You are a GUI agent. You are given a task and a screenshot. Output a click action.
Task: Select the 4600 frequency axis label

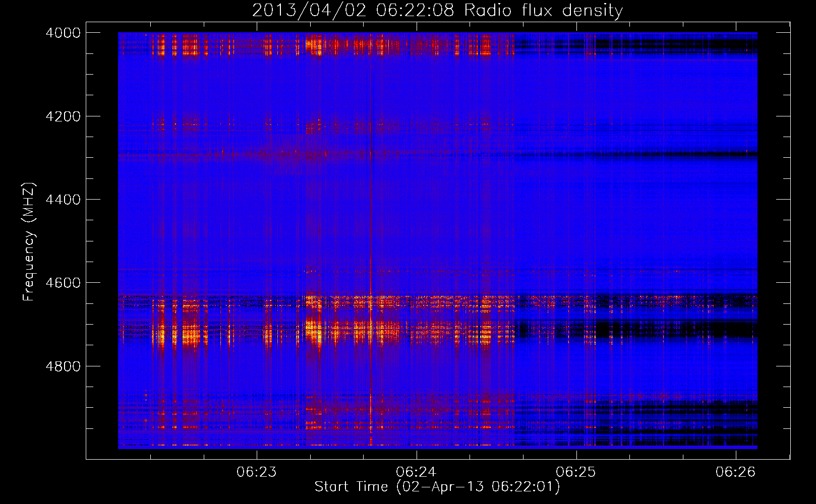tap(63, 283)
